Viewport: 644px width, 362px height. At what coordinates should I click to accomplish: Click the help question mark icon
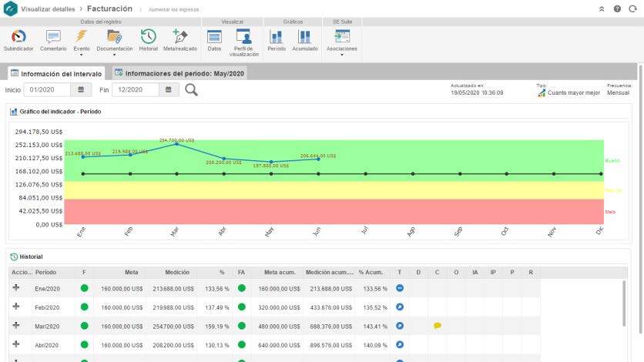point(617,8)
